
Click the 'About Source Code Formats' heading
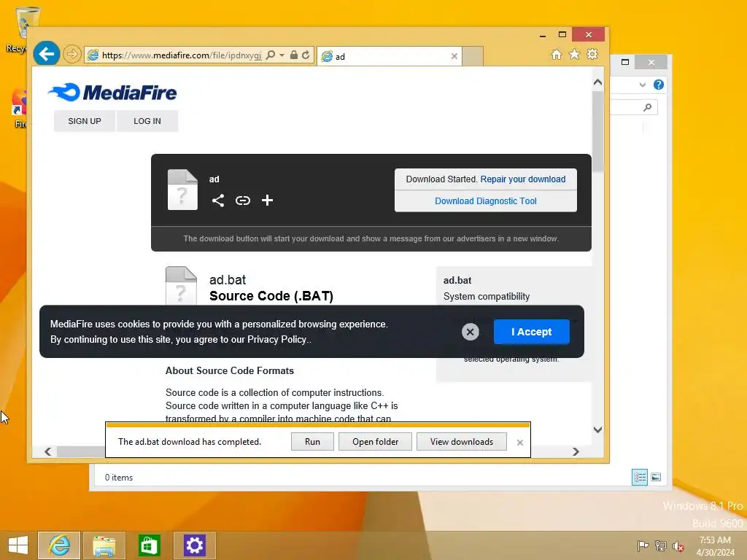coord(230,370)
